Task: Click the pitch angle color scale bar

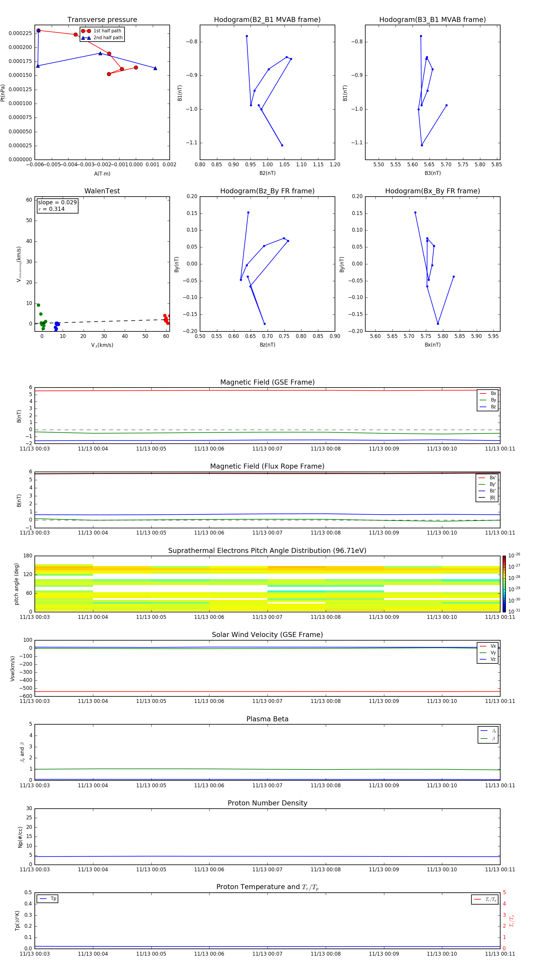Action: [x=504, y=584]
